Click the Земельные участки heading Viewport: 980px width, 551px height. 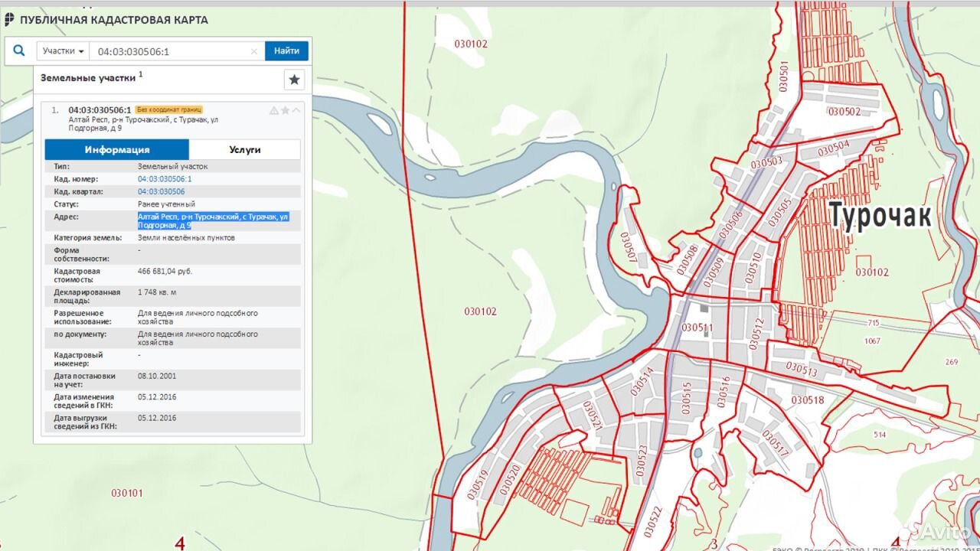[x=88, y=78]
